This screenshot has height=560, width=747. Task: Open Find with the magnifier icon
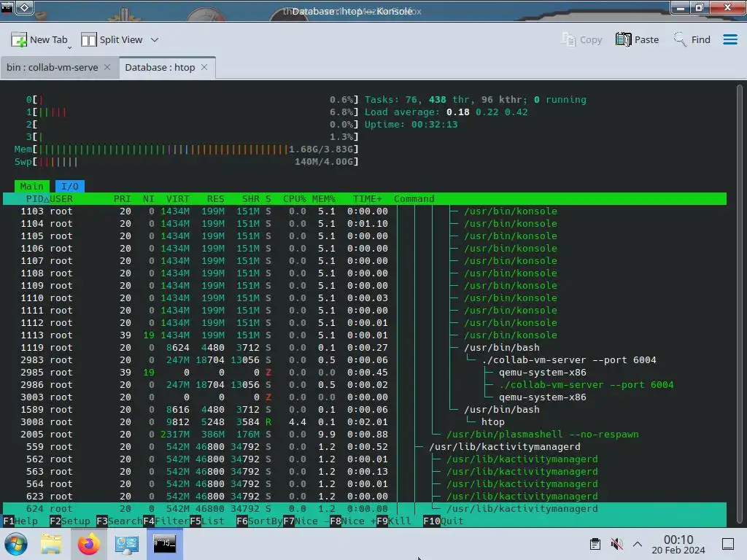680,39
